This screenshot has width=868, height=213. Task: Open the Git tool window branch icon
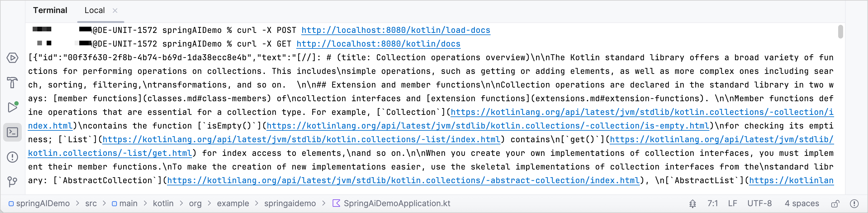pos(12,182)
